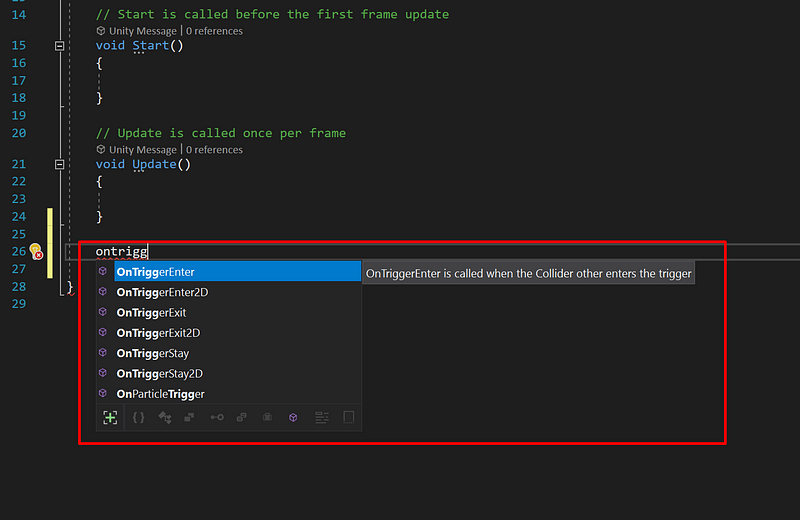
Task: Click the lightbulb quick actions icon
Action: (36, 250)
